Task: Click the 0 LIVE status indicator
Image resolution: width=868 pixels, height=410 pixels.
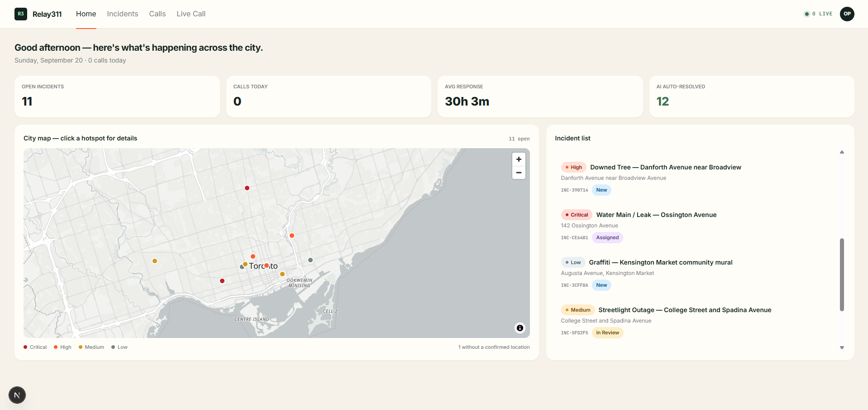Action: coord(818,14)
